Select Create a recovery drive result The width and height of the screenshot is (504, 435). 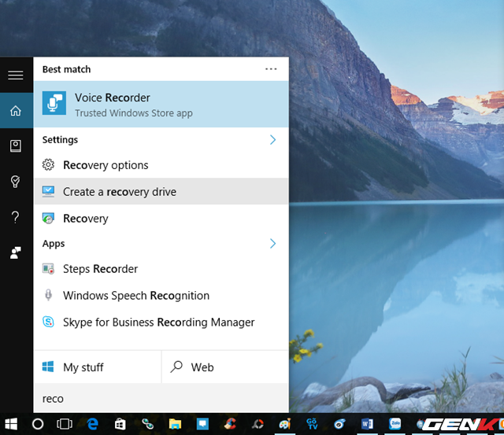point(119,192)
